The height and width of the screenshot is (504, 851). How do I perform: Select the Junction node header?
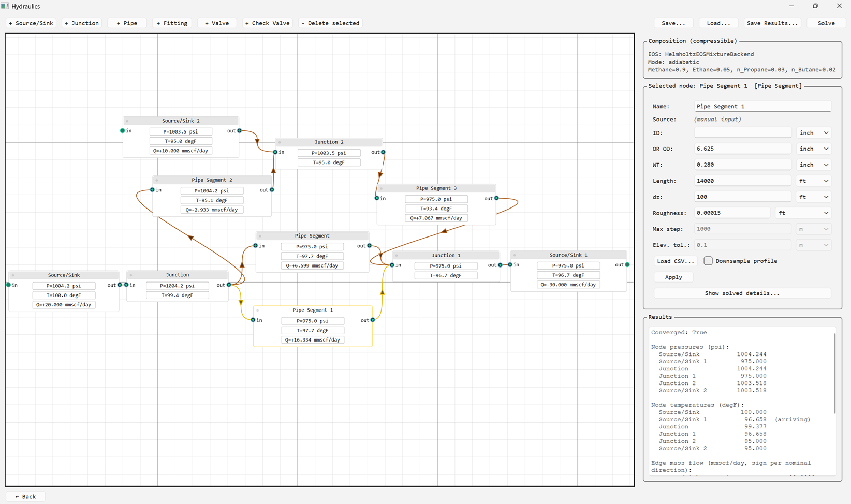click(x=178, y=275)
